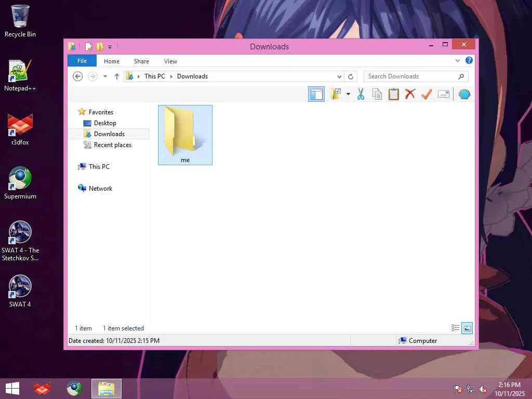Screen dimensions: 532x399
Task: Click the search magnifier icon
Action: (461, 76)
